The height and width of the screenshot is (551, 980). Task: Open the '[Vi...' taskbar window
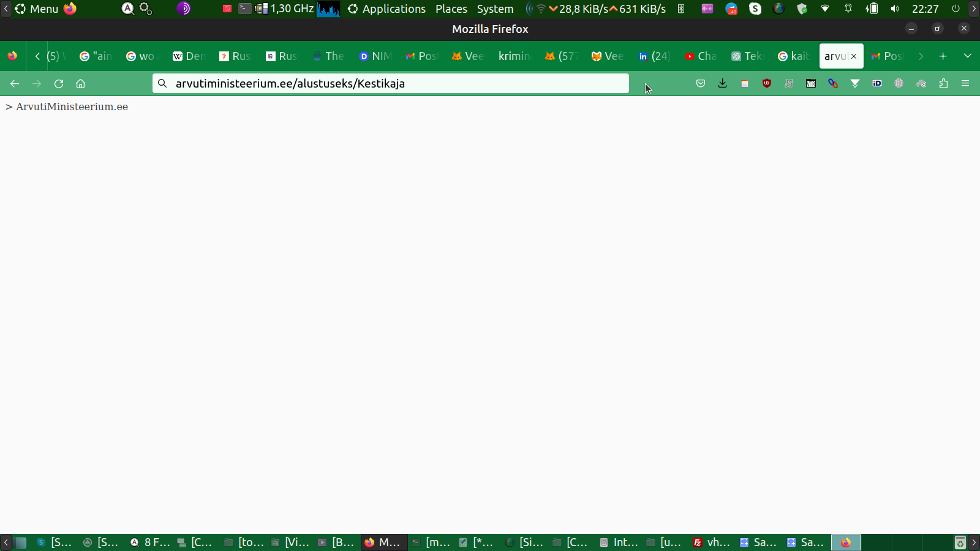point(290,542)
